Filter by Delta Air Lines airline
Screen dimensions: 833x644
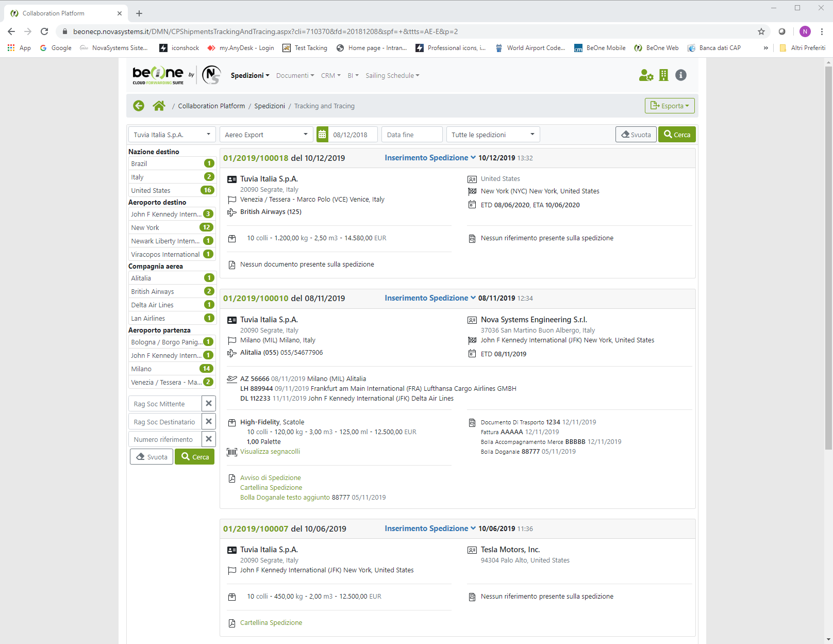pos(172,305)
